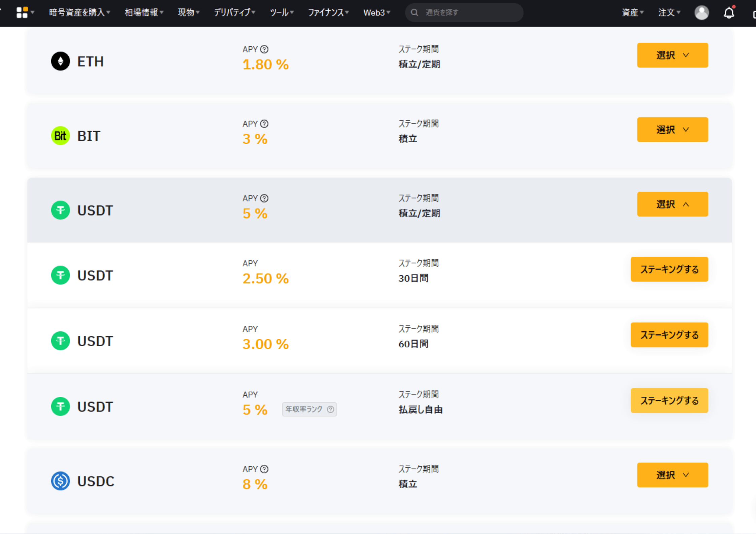
Task: Open the 資産 dropdown
Action: [x=632, y=12]
